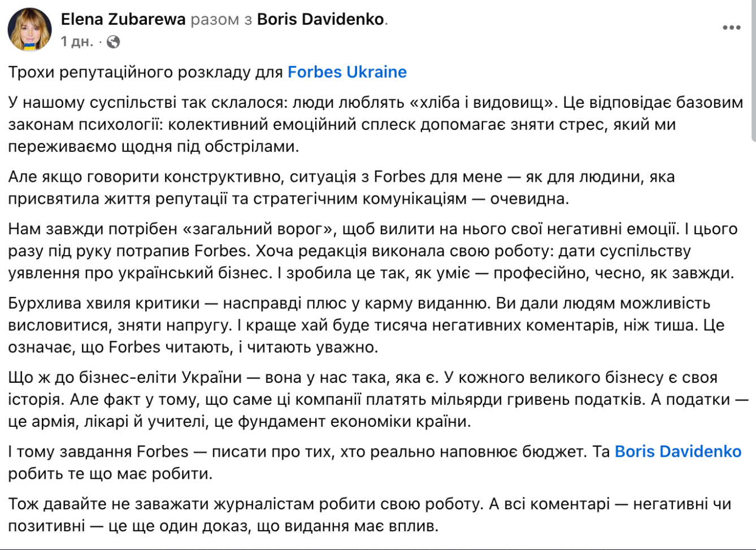Viewport: 756px width, 550px height.
Task: Click the globe public-audience icon
Action: coord(113,42)
